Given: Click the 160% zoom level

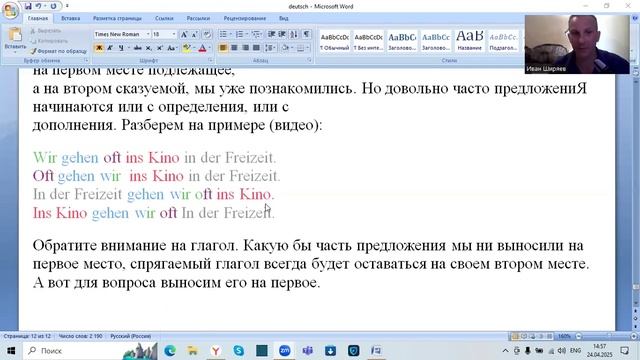Looking at the screenshot, I should [564, 336].
